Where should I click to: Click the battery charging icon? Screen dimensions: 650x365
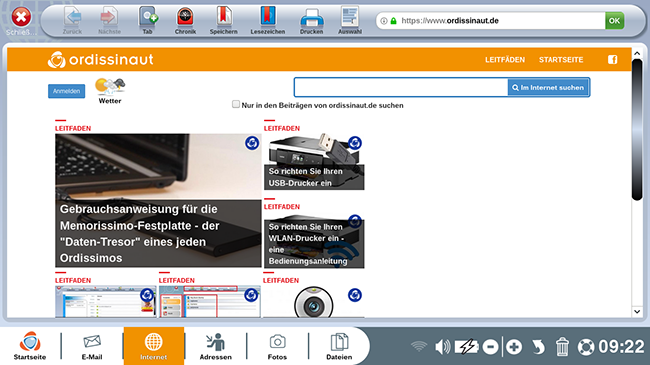pos(466,347)
